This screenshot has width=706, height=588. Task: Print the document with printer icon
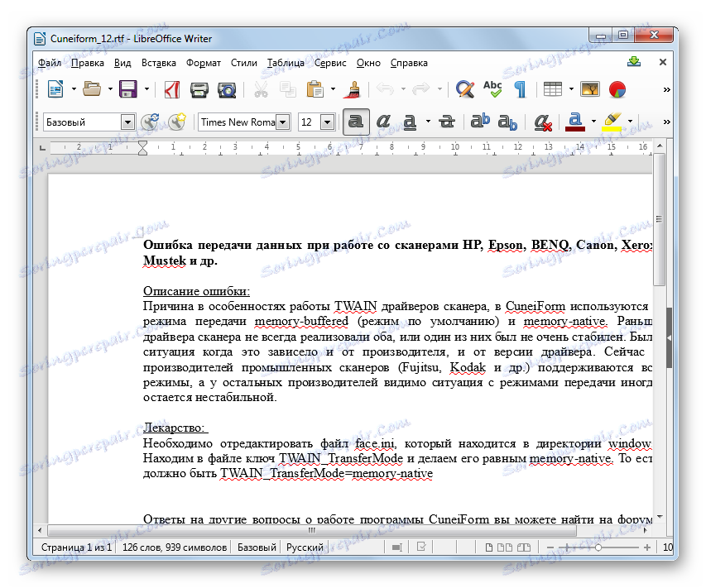click(x=199, y=89)
